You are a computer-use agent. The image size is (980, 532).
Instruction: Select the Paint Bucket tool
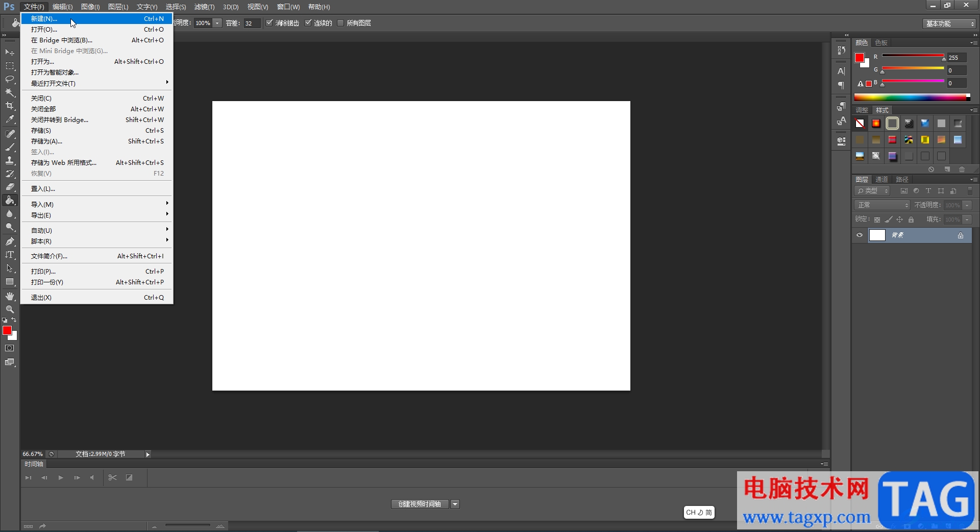coord(10,200)
